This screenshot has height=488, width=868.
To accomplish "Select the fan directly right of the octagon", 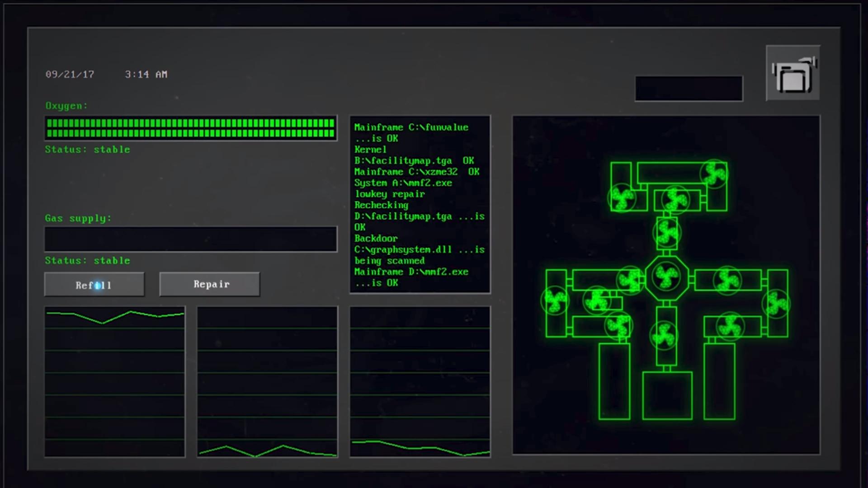I will click(727, 280).
